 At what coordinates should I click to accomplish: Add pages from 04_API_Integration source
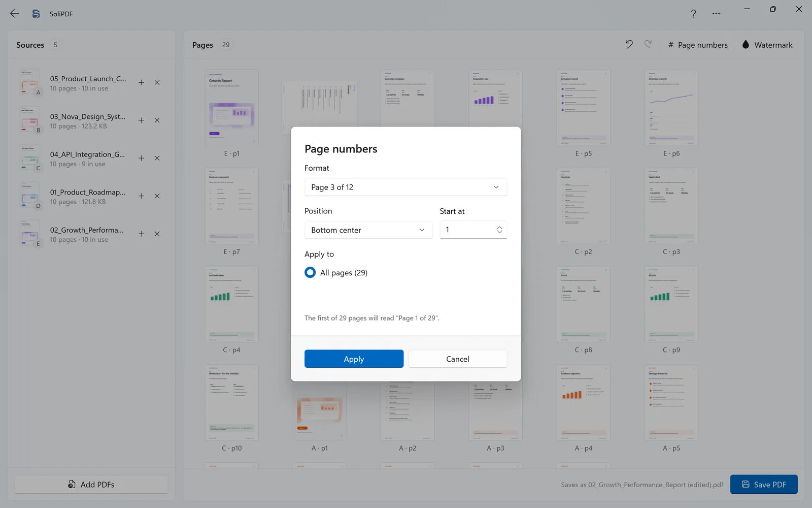pos(141,158)
